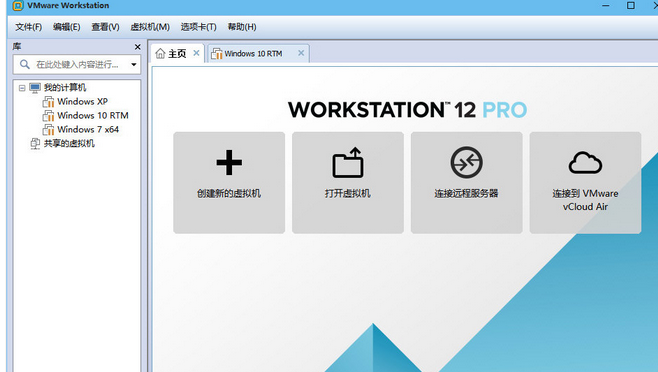Screen dimensions: 658x372
Task: Collapse the 我的计算机 tree node
Action: tap(22, 88)
